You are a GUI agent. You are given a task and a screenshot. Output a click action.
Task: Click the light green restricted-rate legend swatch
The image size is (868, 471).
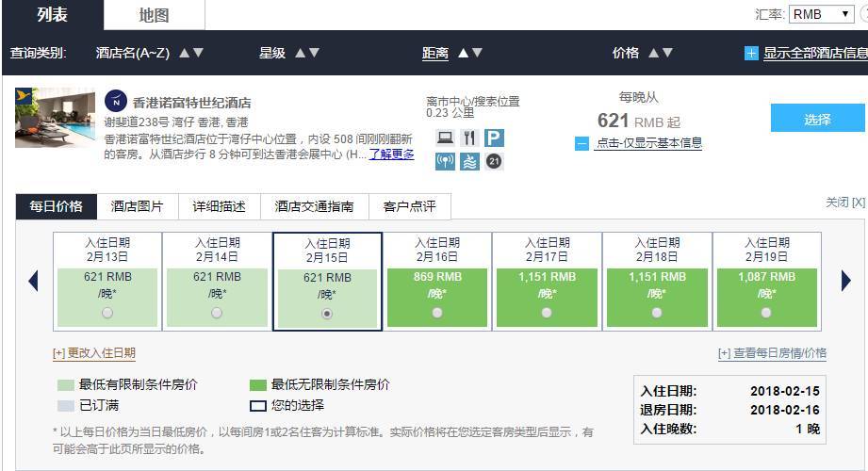pos(66,385)
